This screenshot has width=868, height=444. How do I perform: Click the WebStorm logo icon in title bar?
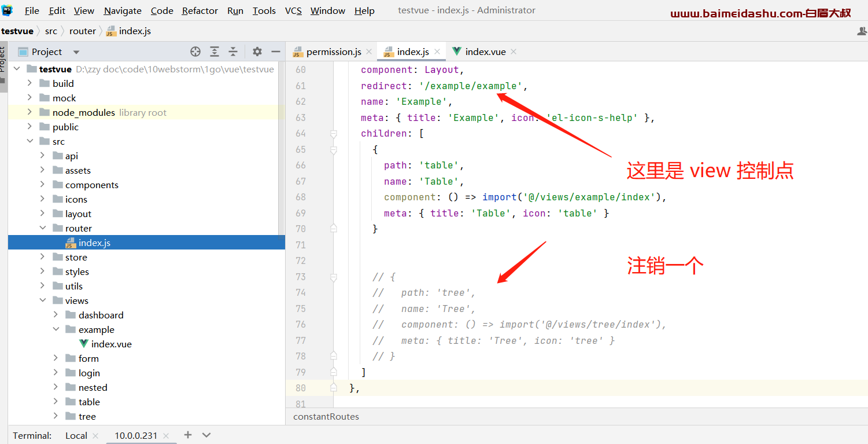click(7, 10)
